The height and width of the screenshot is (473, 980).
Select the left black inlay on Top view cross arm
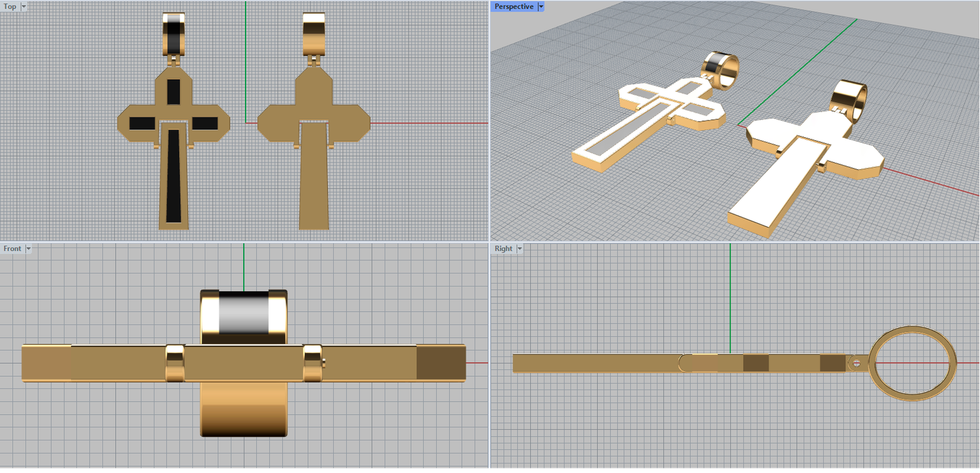tap(142, 123)
